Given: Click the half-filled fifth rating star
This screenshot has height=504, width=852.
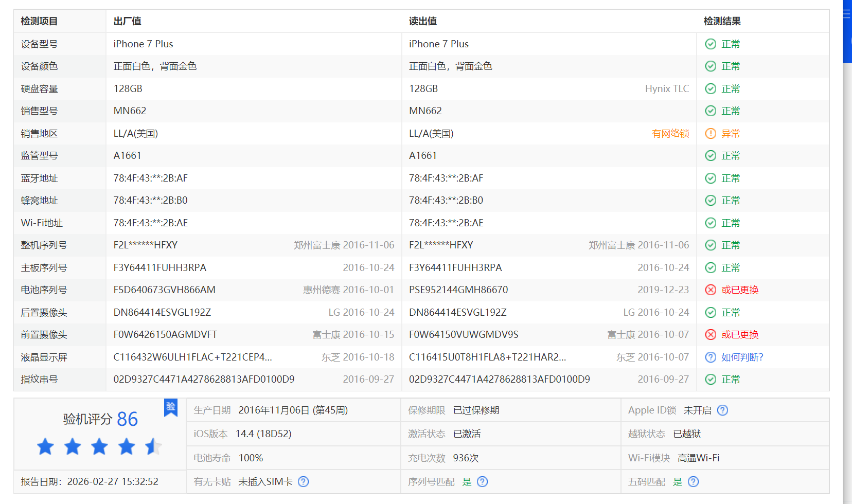Looking at the screenshot, I should tap(153, 446).
